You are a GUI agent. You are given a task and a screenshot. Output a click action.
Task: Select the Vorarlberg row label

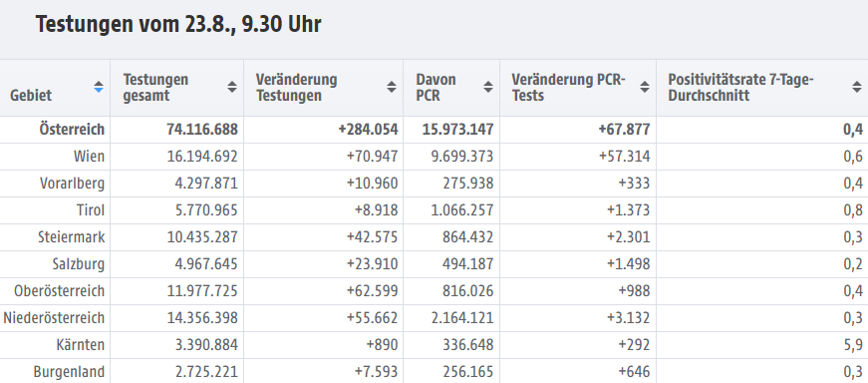tap(72, 184)
